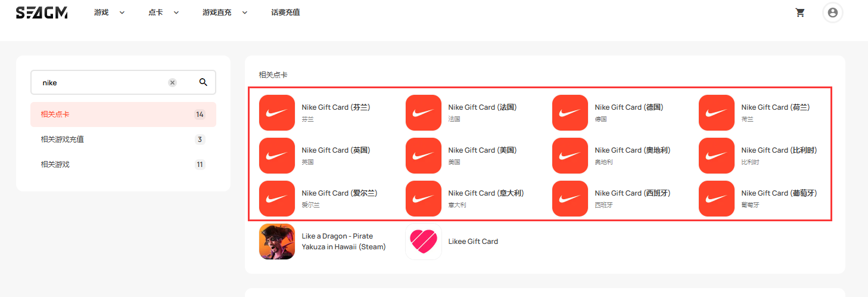Click the SEAGM logo

click(x=42, y=13)
